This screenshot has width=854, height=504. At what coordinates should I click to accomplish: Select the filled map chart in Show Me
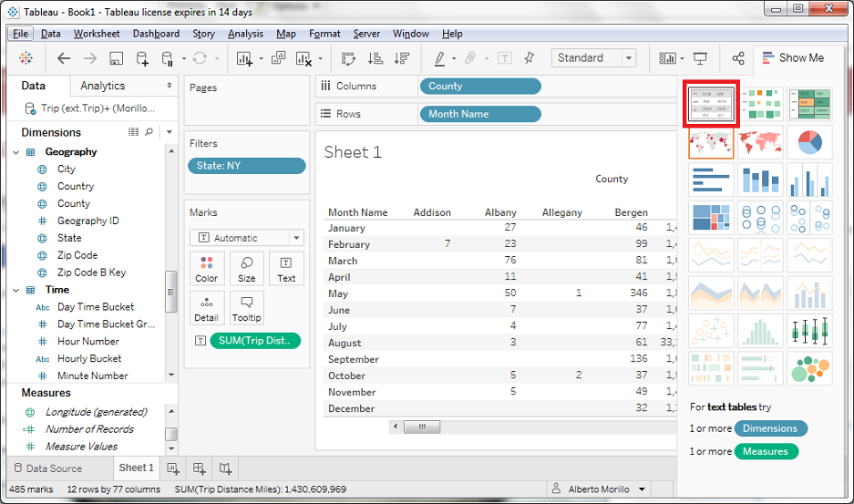click(x=760, y=143)
